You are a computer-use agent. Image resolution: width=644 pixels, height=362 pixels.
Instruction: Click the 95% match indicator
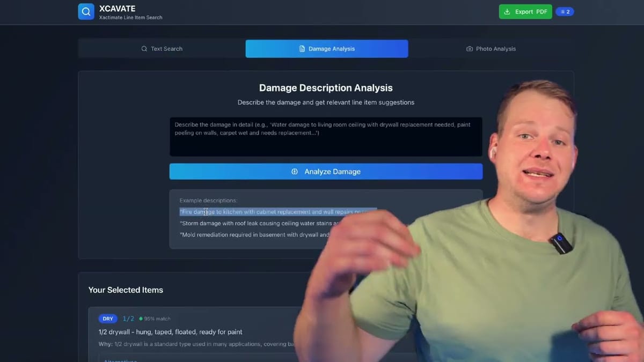(155, 319)
